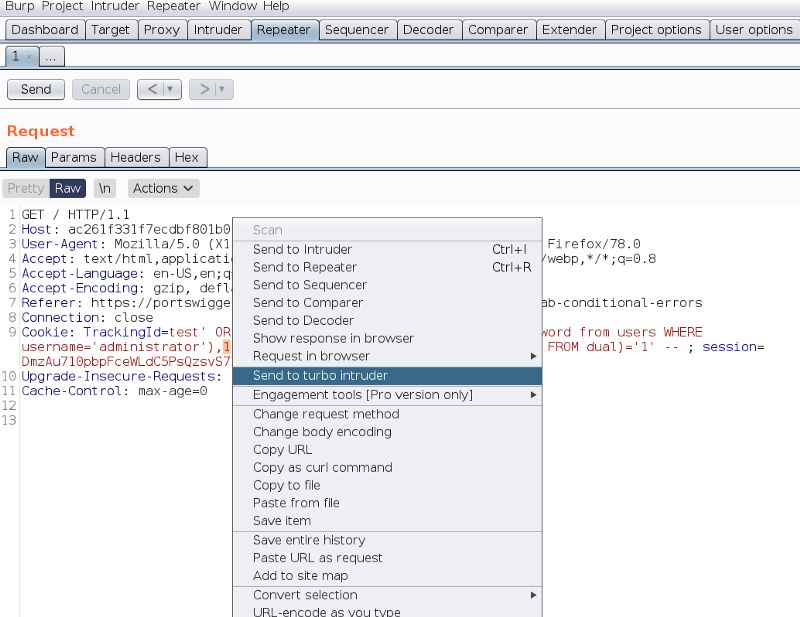Open the dropdown beside the forward arrow
The width and height of the screenshot is (800, 617).
[x=222, y=89]
